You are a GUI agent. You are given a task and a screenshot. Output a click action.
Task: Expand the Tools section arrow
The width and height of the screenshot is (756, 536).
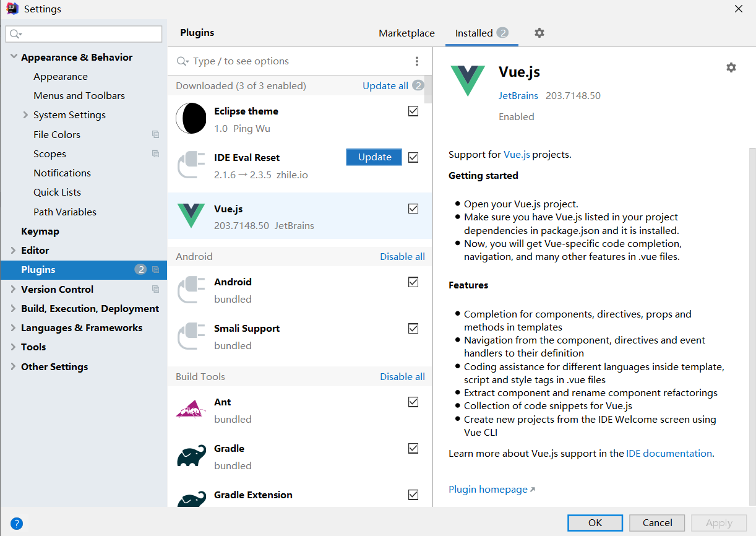click(x=14, y=347)
